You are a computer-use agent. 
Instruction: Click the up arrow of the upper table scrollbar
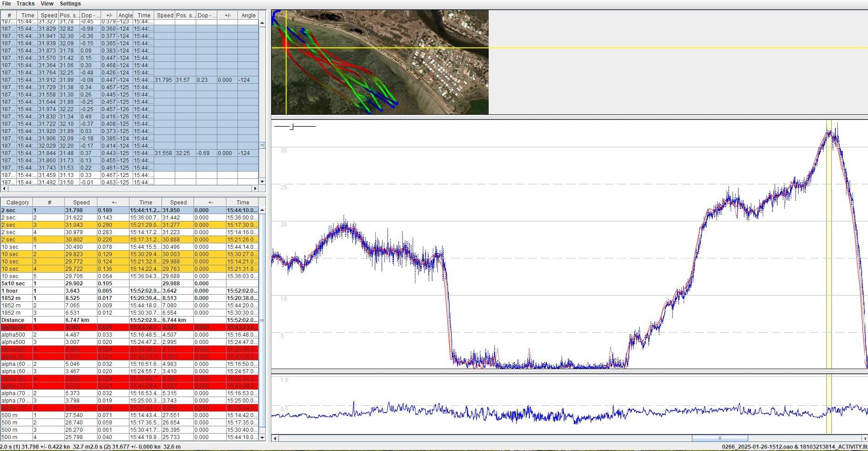coord(262,23)
